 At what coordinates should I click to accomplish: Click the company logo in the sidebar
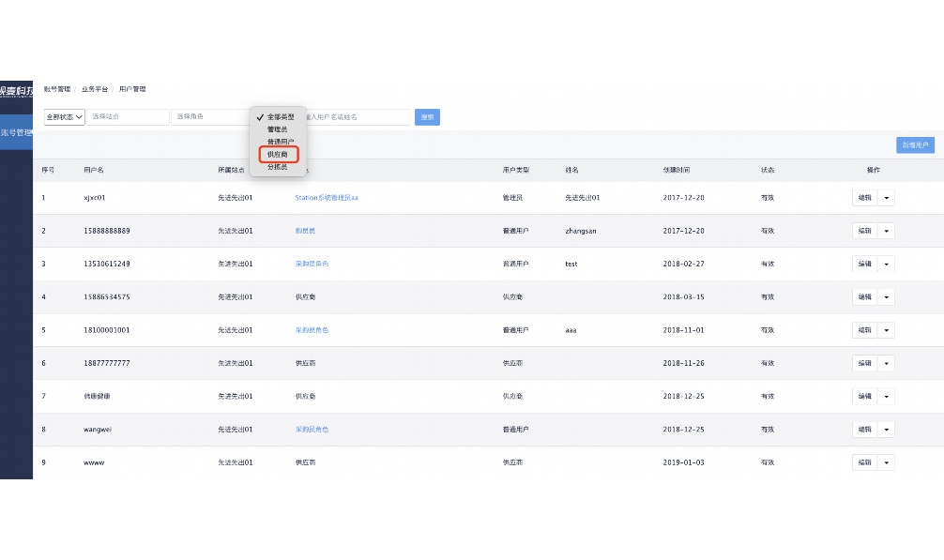16,90
